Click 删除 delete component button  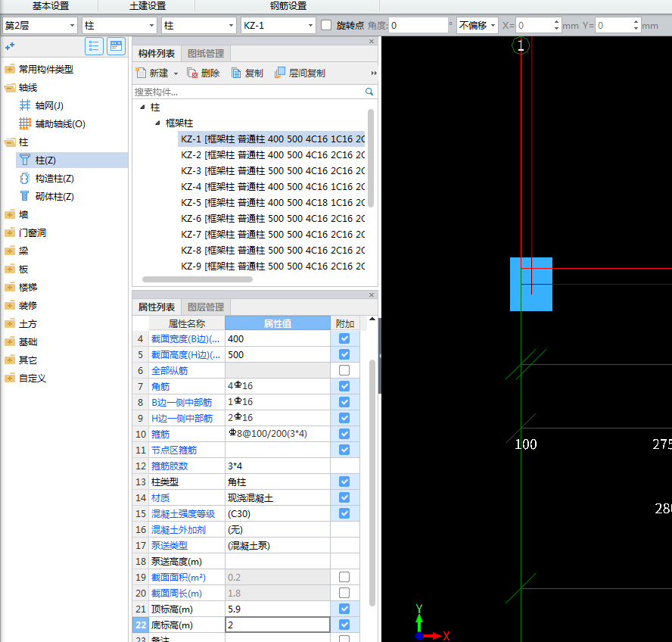(203, 73)
